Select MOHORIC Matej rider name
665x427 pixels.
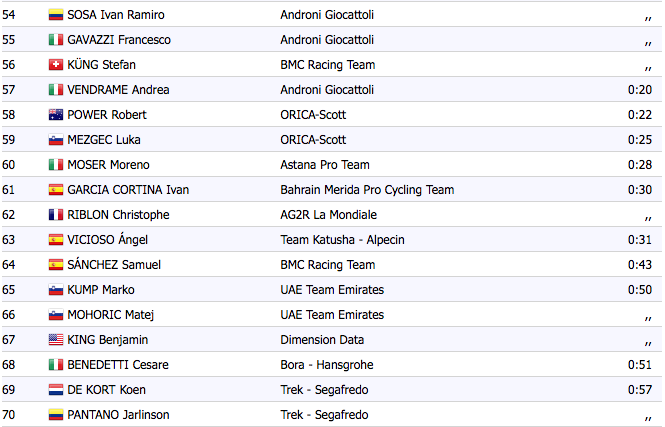click(111, 315)
